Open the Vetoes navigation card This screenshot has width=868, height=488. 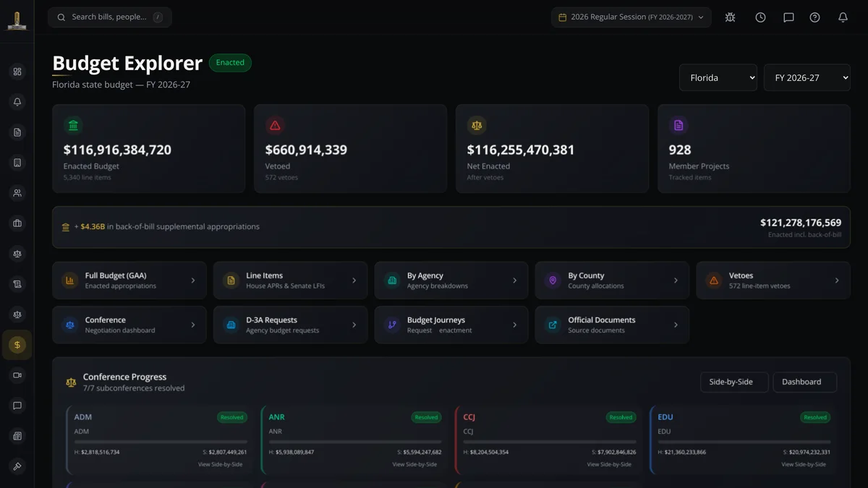[x=773, y=281]
